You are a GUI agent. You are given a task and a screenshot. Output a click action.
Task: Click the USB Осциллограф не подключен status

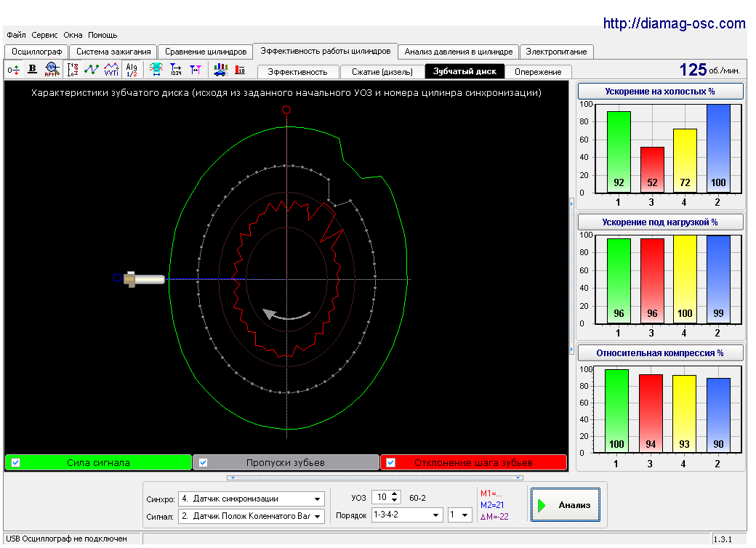[x=67, y=539]
